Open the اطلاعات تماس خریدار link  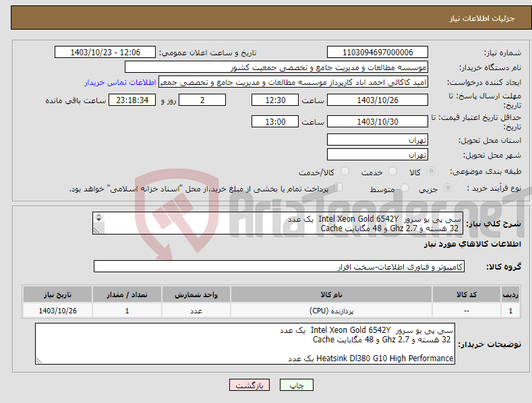pyautogui.click(x=120, y=82)
